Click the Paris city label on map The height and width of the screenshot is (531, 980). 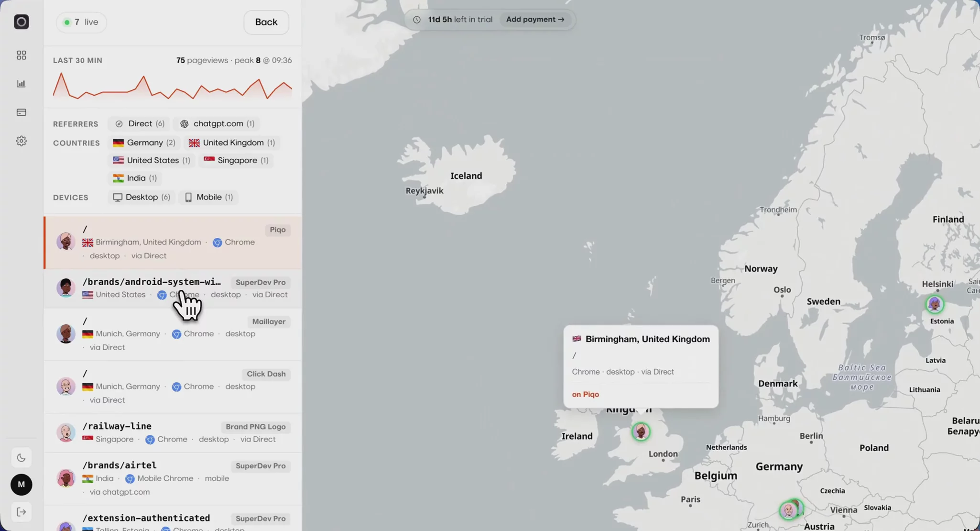690,499
